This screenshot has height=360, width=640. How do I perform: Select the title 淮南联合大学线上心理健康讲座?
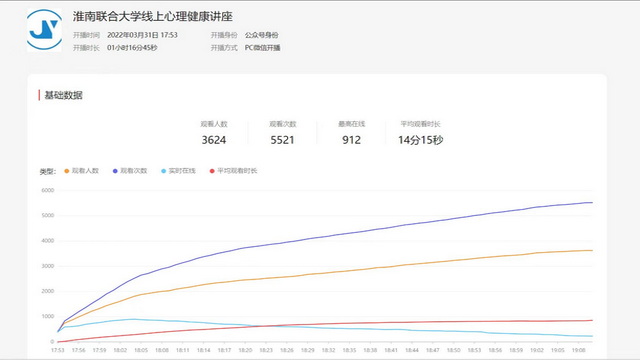[x=153, y=17]
